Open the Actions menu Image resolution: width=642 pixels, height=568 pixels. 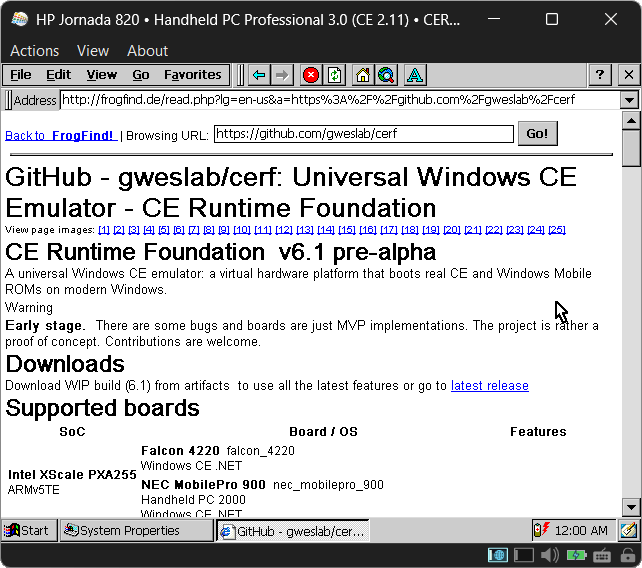(x=35, y=51)
